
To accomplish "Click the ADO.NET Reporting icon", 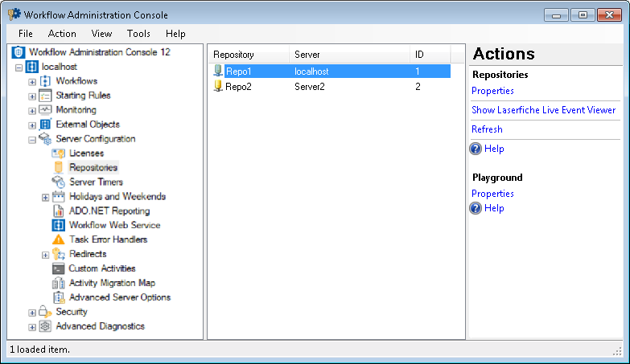I will click(58, 211).
